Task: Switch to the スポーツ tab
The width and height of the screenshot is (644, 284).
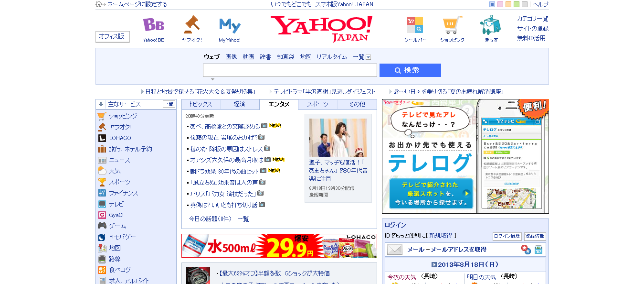Action: [317, 104]
